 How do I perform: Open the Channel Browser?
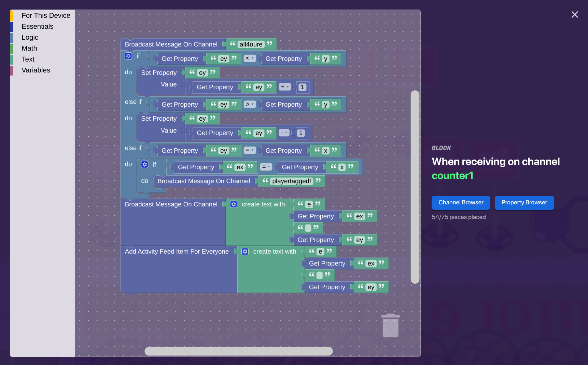461,202
